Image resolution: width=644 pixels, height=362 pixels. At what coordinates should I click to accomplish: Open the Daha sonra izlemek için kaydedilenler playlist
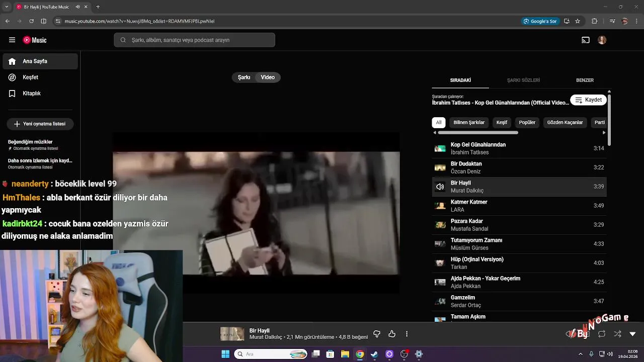(40, 163)
